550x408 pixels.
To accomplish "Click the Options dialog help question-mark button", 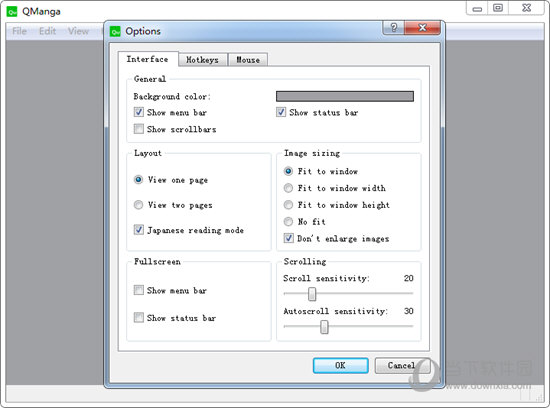I will [x=394, y=27].
